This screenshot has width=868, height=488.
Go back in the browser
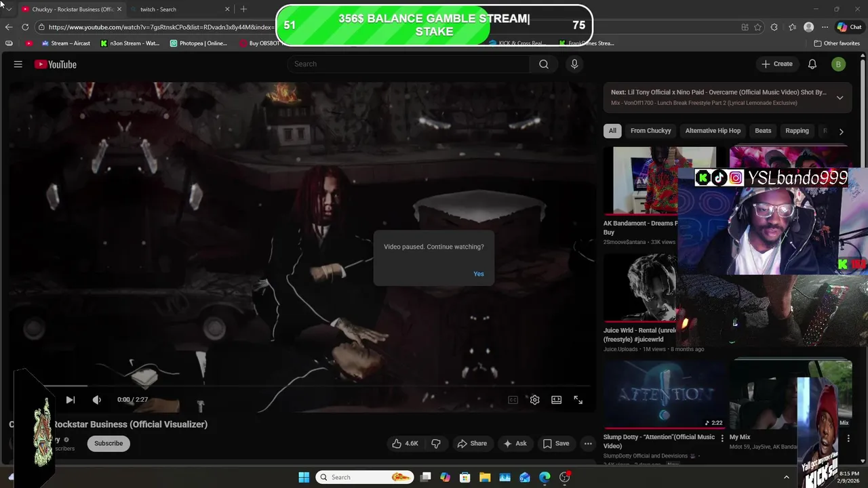pyautogui.click(x=9, y=27)
